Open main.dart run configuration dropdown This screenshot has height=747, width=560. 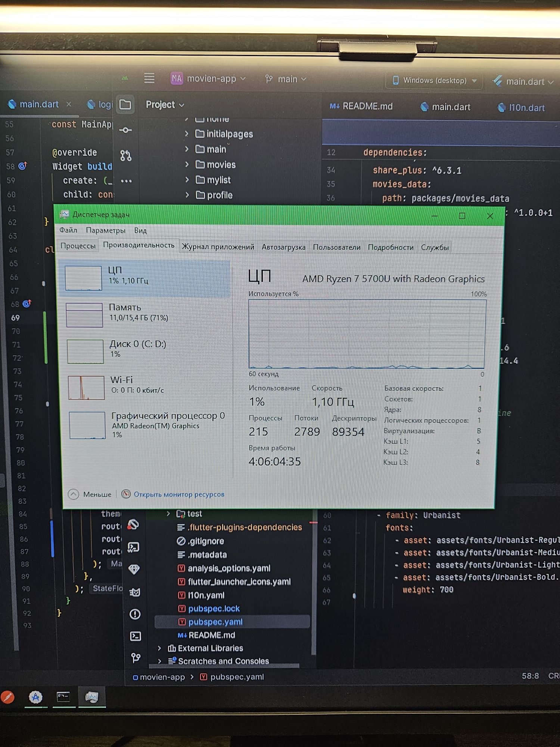(523, 81)
